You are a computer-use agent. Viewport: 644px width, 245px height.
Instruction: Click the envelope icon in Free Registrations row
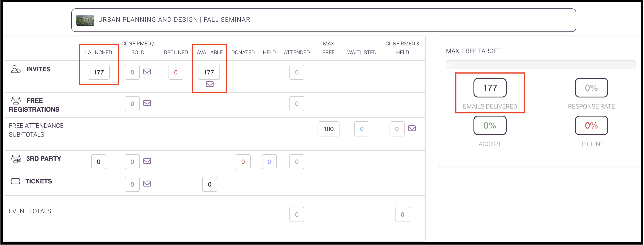(147, 103)
